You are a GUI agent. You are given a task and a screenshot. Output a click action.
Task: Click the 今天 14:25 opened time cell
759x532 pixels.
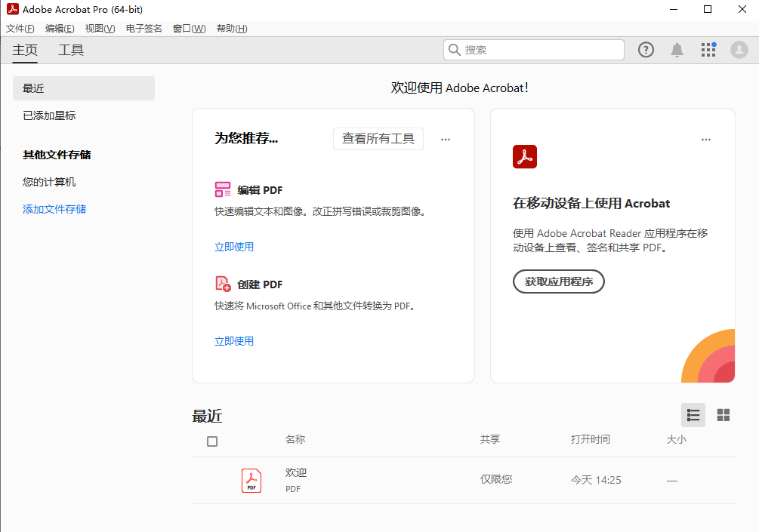596,480
